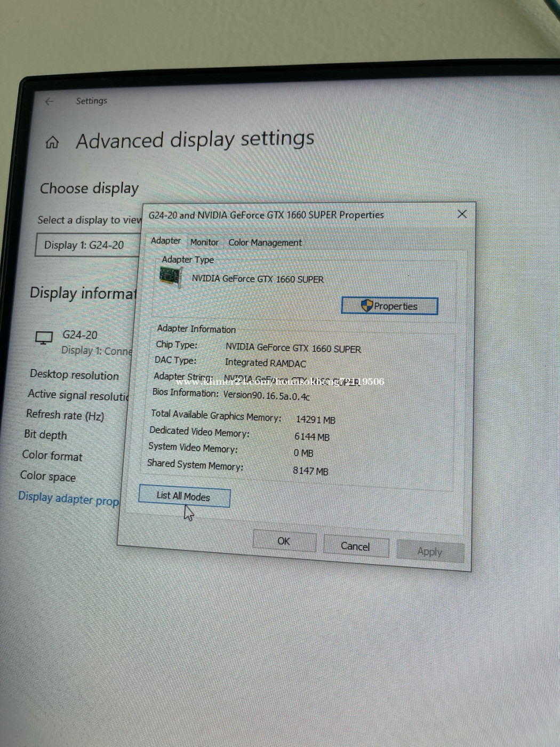This screenshot has height=747, width=560.
Task: Click the 14291 MB total memory value
Action: (x=316, y=420)
